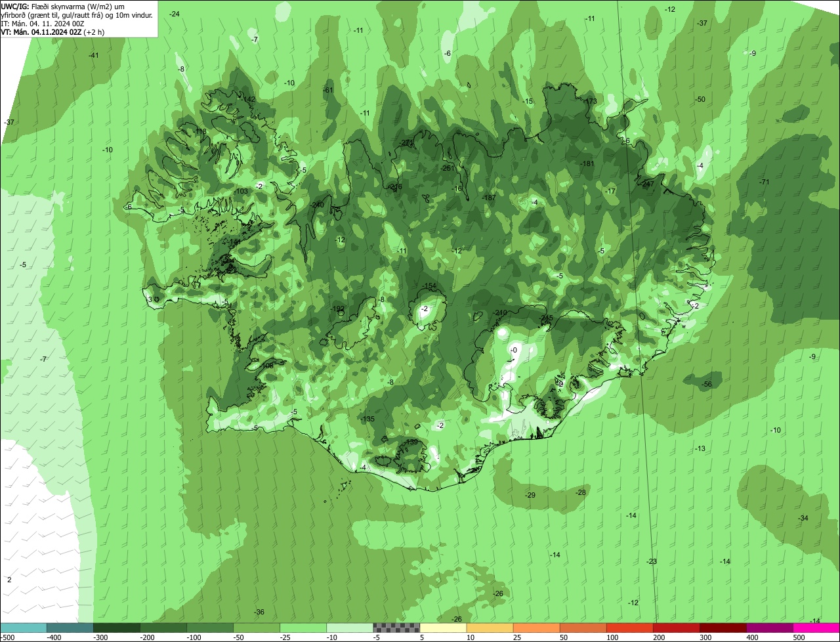Click the '-24' value at the map top
The height and width of the screenshot is (642, 840).
coord(175,14)
